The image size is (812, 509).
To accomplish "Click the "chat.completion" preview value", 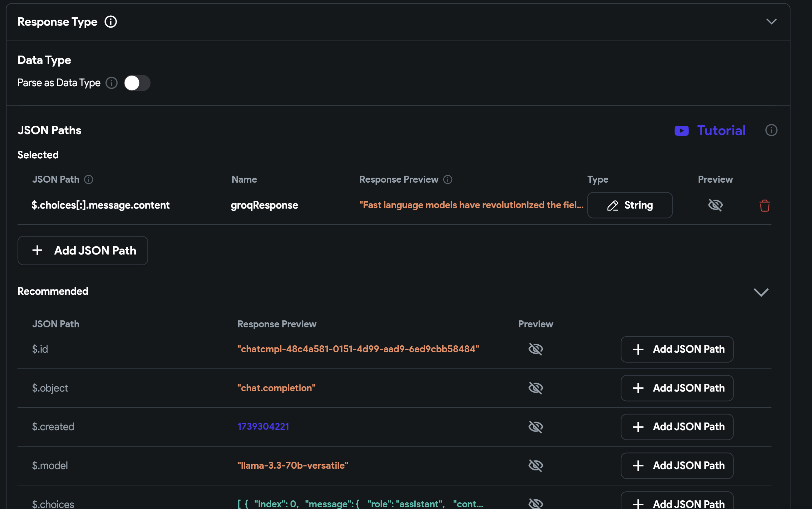I will [276, 388].
